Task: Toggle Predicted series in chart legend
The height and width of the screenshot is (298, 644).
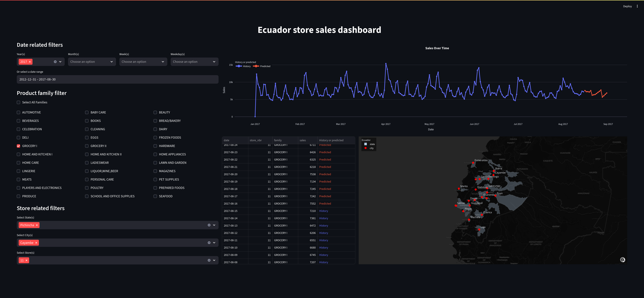Action: pos(262,66)
